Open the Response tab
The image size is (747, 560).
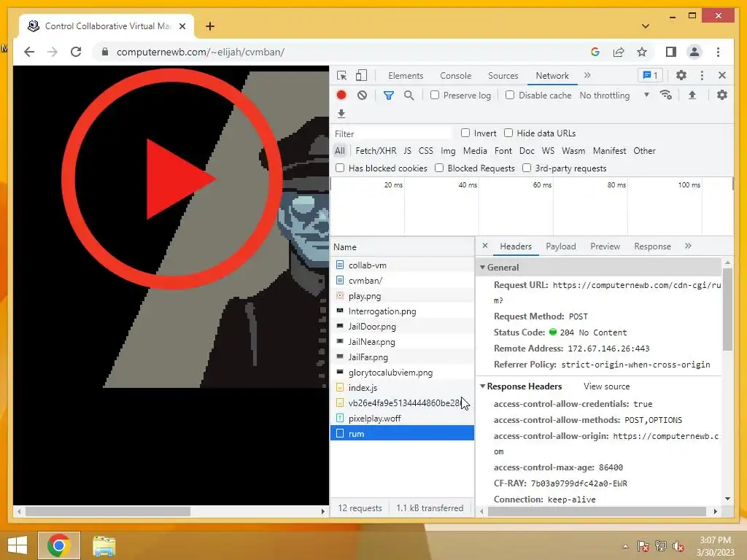tap(652, 246)
